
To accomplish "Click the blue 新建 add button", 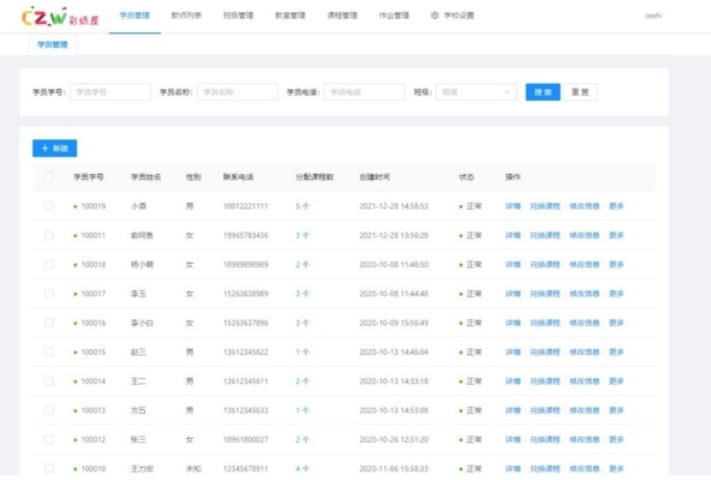I will coord(54,148).
